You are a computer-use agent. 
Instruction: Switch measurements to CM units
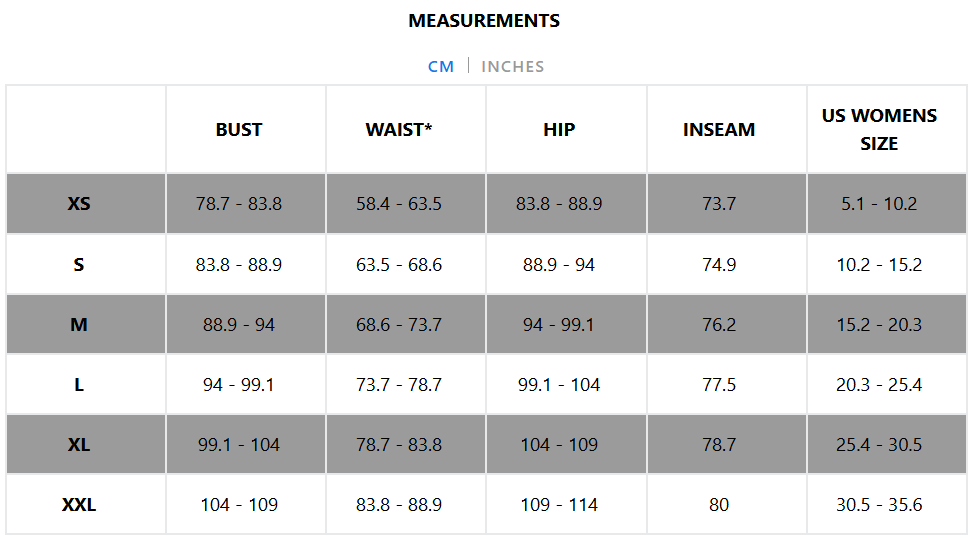point(440,66)
